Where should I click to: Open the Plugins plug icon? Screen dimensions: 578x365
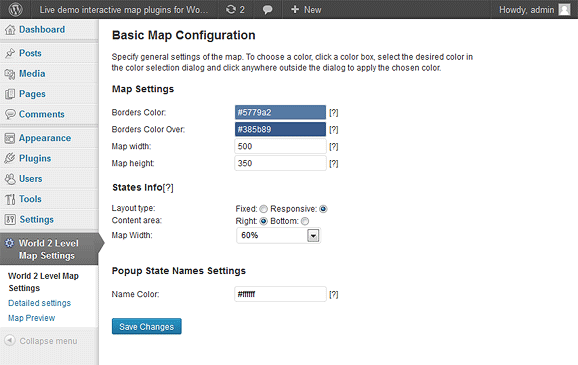pyautogui.click(x=10, y=158)
